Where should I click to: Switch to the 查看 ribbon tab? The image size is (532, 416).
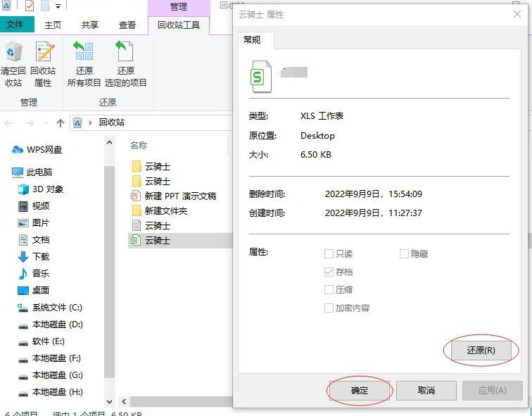(127, 25)
